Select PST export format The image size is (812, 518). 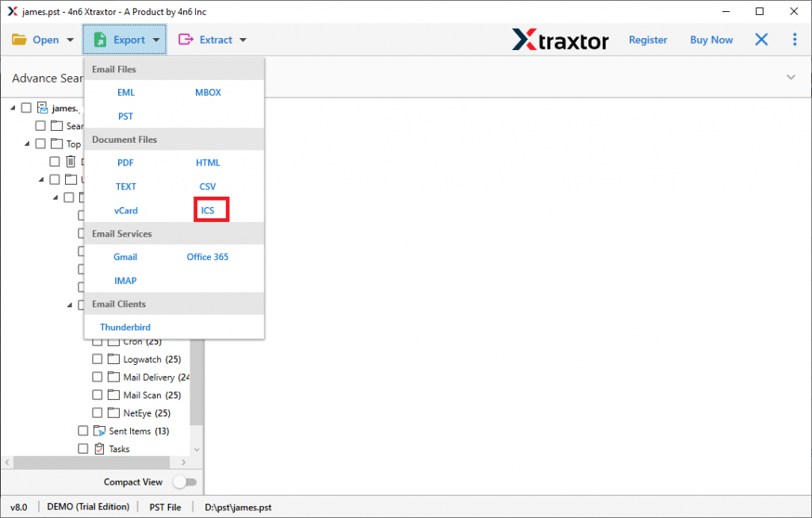[x=126, y=116]
